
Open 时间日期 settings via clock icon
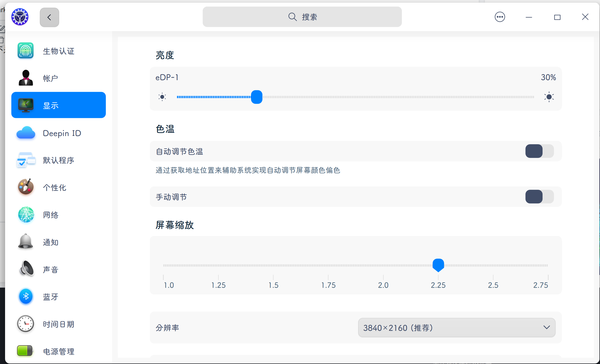coord(26,324)
